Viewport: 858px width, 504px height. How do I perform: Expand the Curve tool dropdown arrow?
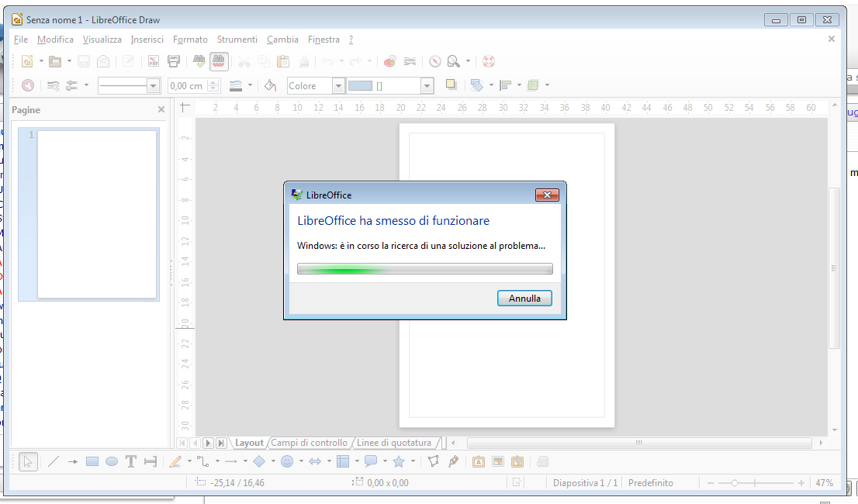click(189, 462)
